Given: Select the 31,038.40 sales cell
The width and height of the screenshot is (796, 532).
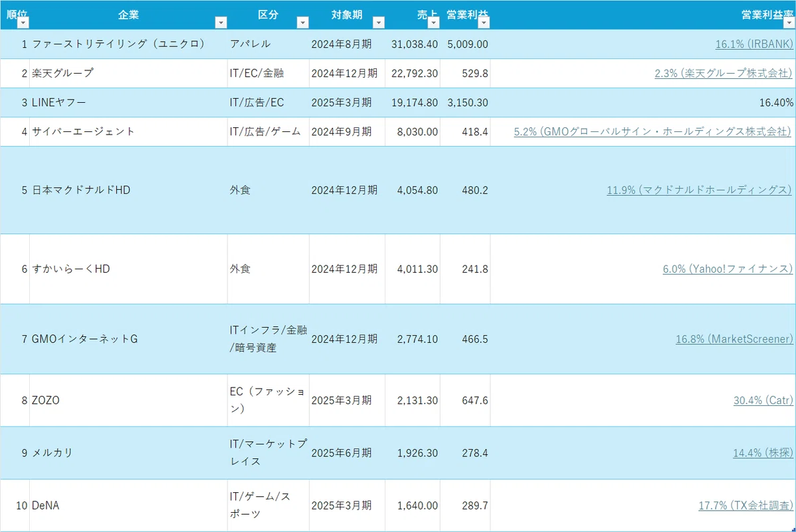Looking at the screenshot, I should [x=413, y=44].
